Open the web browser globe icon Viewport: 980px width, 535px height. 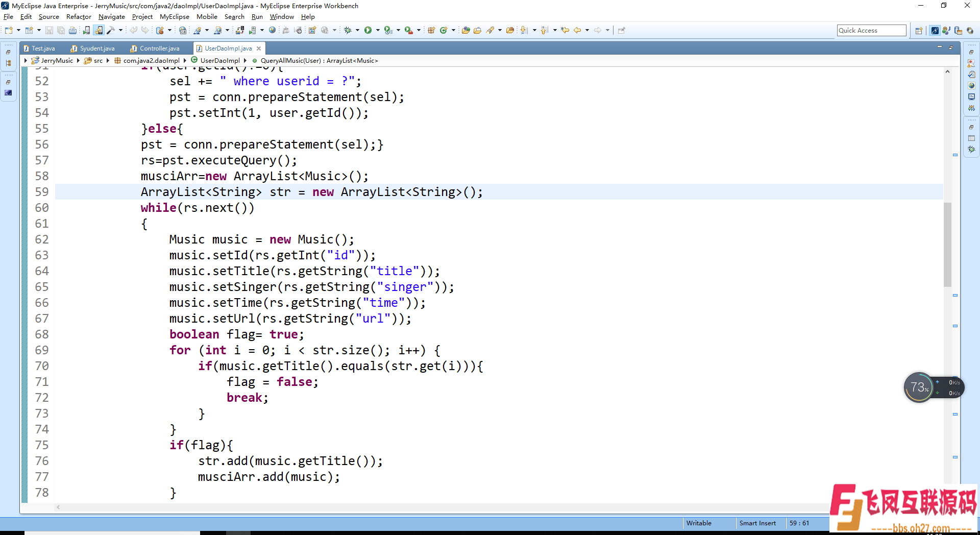pyautogui.click(x=273, y=31)
